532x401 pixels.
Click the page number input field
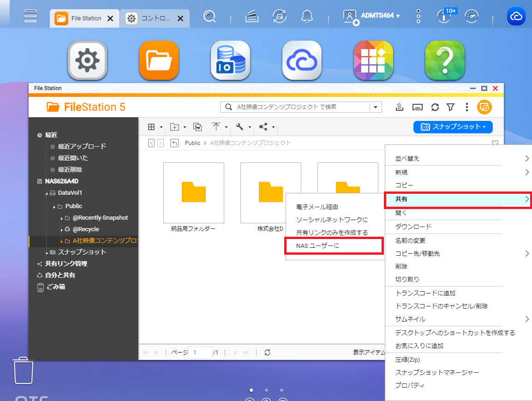(201, 353)
